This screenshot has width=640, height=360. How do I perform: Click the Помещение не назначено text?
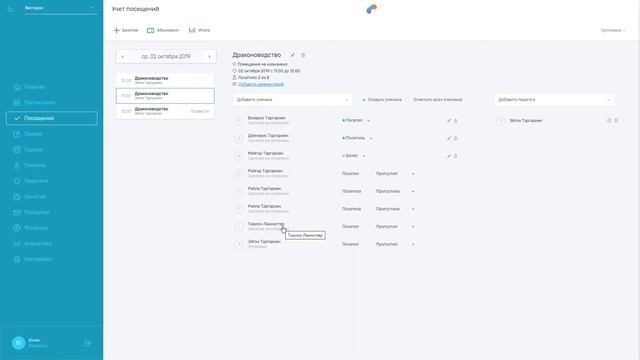pos(262,64)
